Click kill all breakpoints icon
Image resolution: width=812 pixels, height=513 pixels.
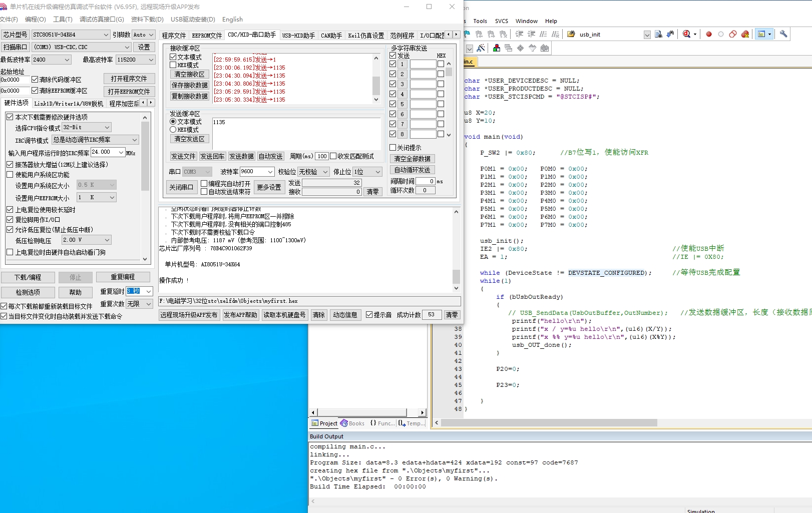pyautogui.click(x=745, y=34)
